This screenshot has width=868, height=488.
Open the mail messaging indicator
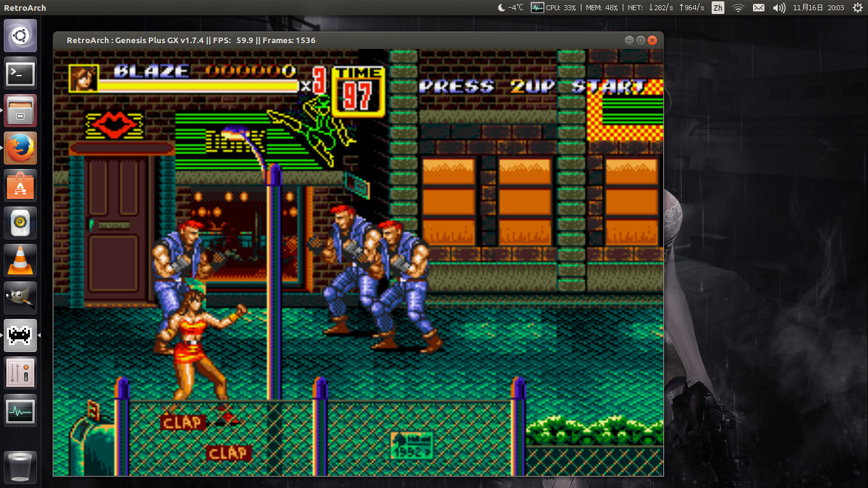(x=758, y=8)
